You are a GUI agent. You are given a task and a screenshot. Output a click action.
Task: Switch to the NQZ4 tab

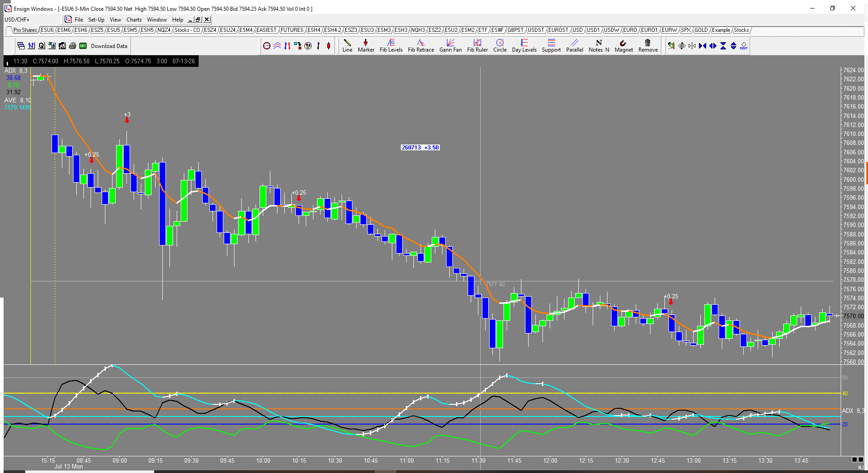164,30
